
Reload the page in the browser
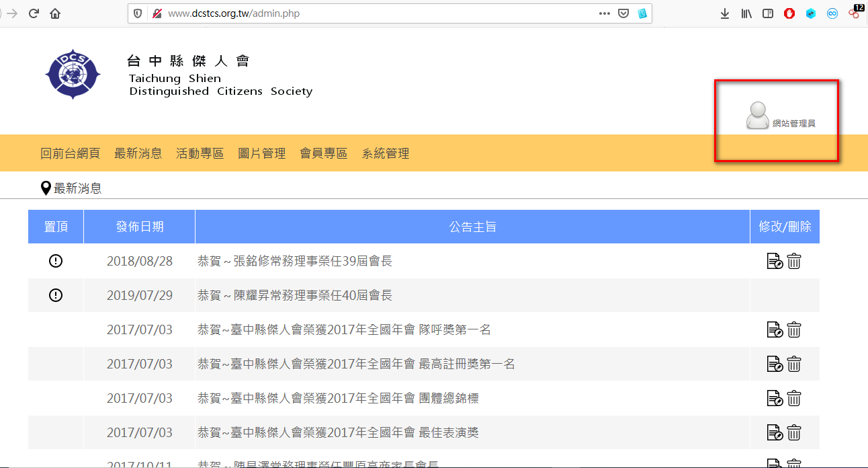33,13
